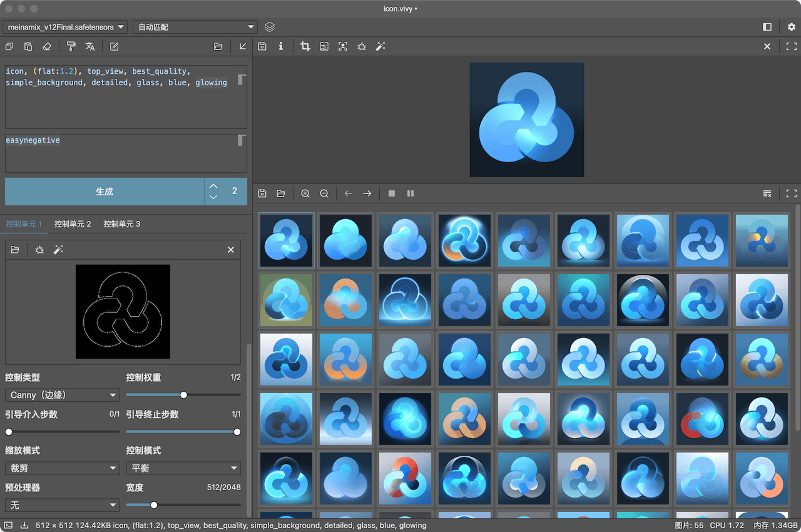
Task: Decrease generation count with down chevron
Action: point(213,197)
